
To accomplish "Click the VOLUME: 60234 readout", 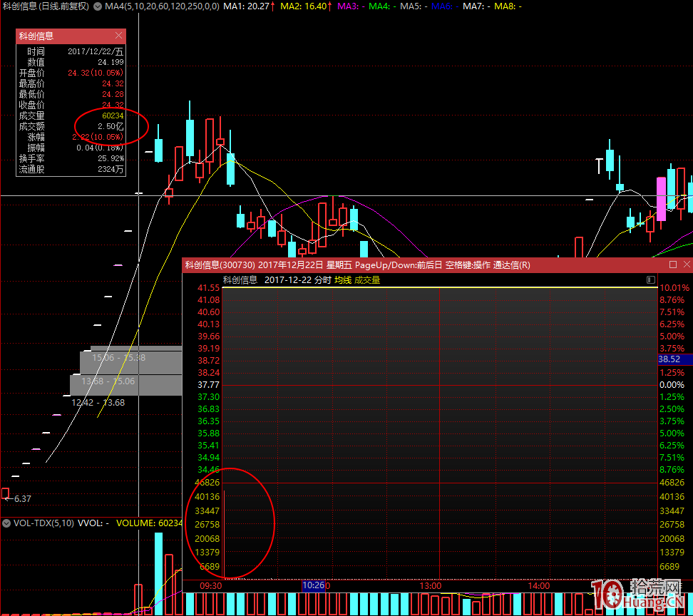I will [149, 523].
